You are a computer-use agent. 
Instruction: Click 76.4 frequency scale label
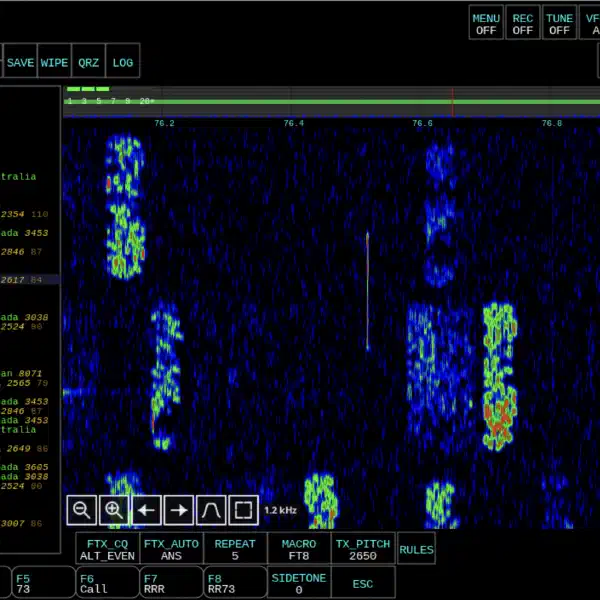(293, 123)
